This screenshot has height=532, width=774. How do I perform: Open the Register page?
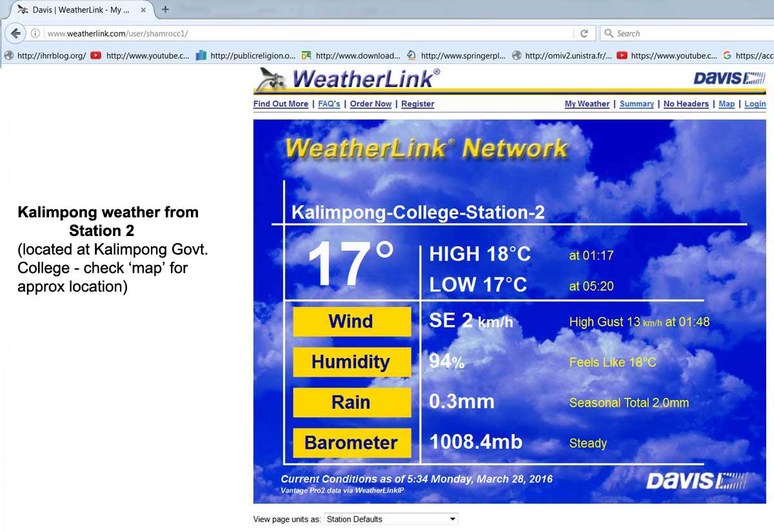417,104
